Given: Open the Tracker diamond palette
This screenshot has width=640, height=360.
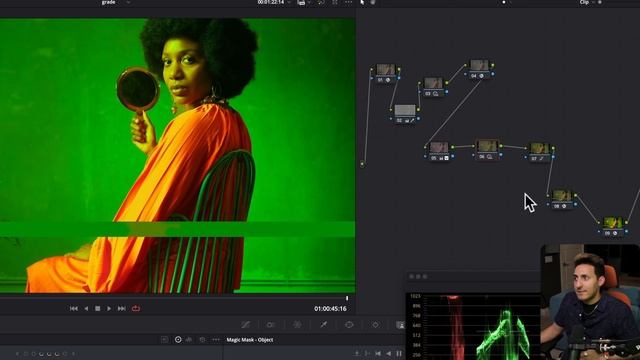Looking at the screenshot, I should [375, 325].
